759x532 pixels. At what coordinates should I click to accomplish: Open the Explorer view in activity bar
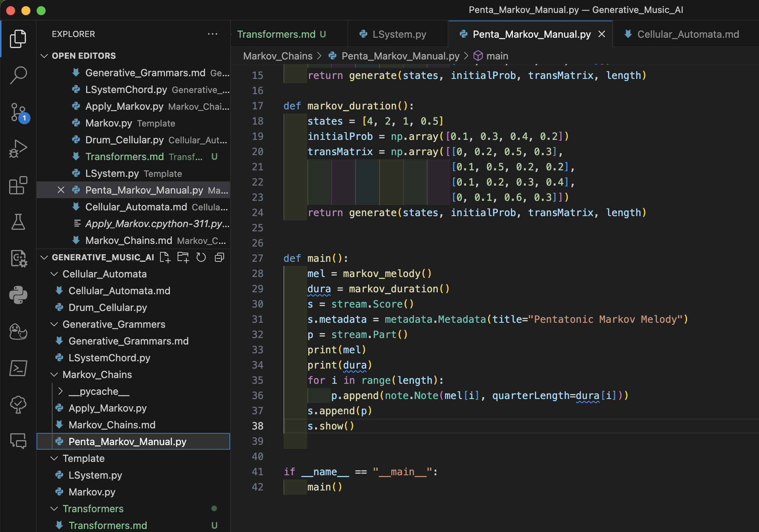[18, 38]
